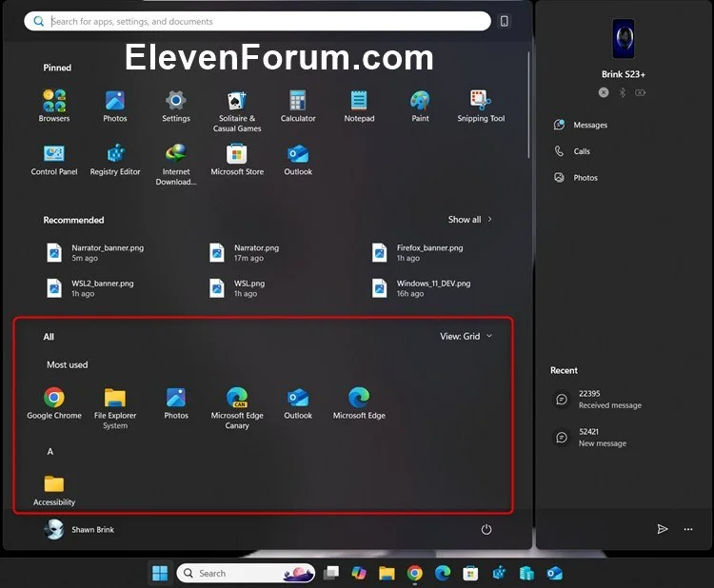This screenshot has width=714, height=588.
Task: Open Photos in phone panel
Action: click(x=576, y=178)
